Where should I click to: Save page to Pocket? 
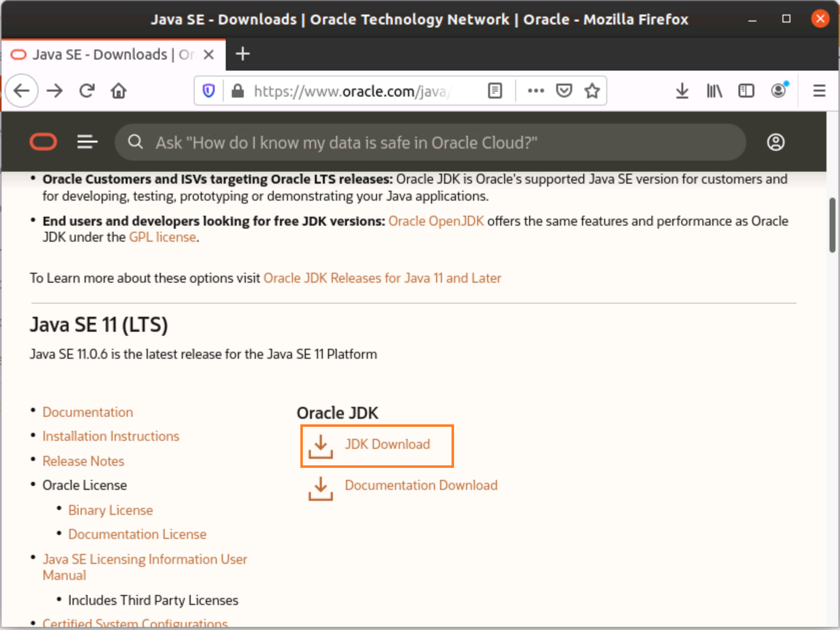pyautogui.click(x=564, y=91)
